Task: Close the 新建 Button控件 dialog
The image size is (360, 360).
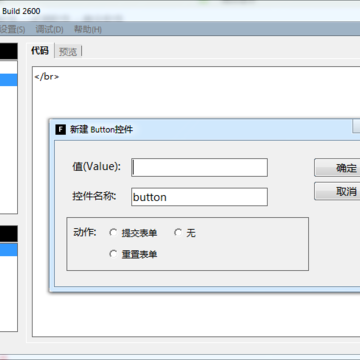Action: coord(356,127)
